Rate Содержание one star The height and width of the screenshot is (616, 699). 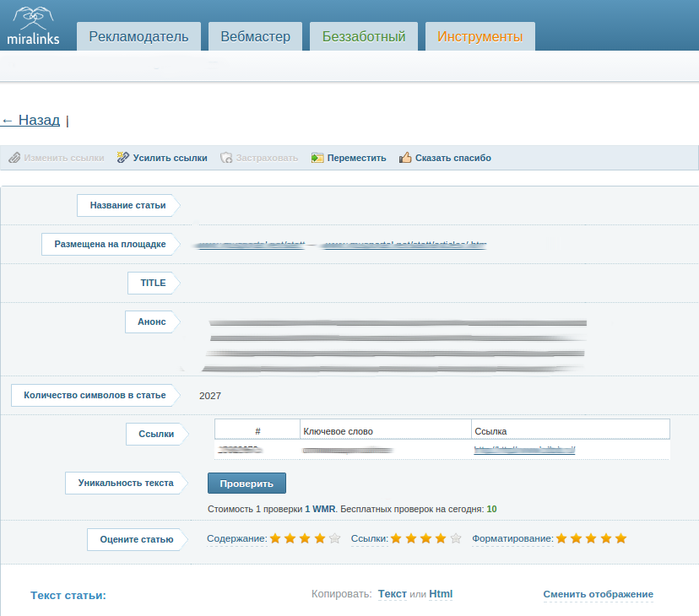[275, 538]
